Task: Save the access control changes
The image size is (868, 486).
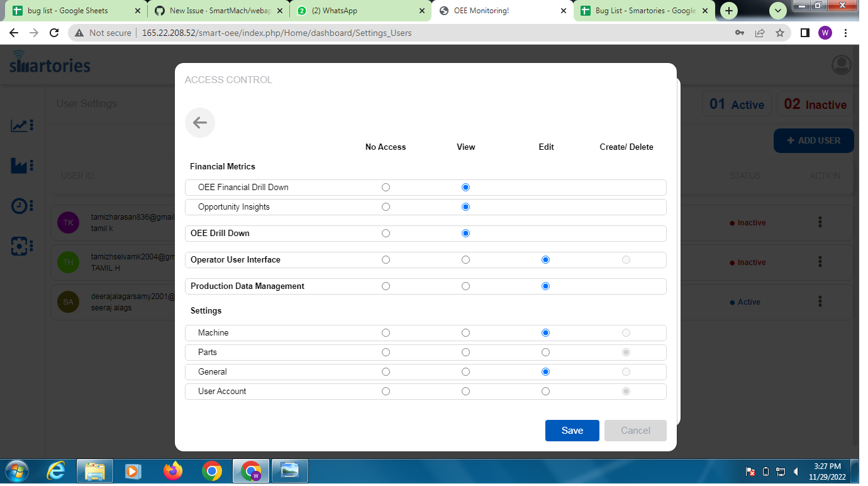Action: pos(572,431)
